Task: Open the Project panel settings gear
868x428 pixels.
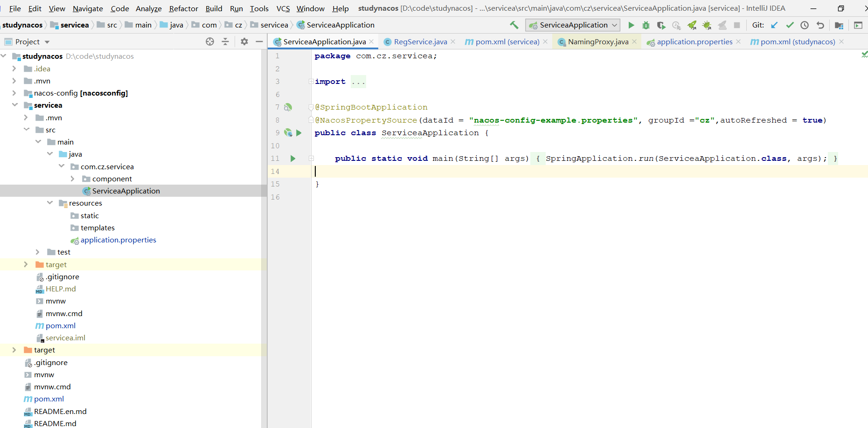Action: pos(244,41)
